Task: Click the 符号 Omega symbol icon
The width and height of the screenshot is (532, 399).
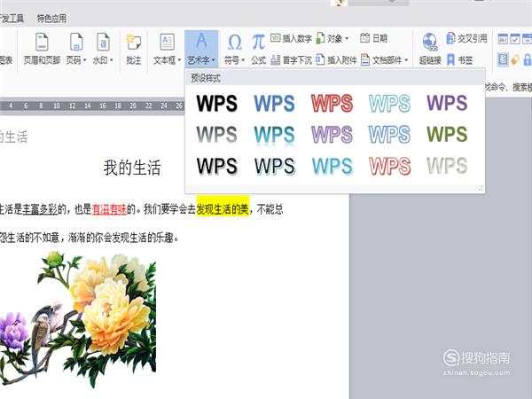Action: pyautogui.click(x=234, y=43)
